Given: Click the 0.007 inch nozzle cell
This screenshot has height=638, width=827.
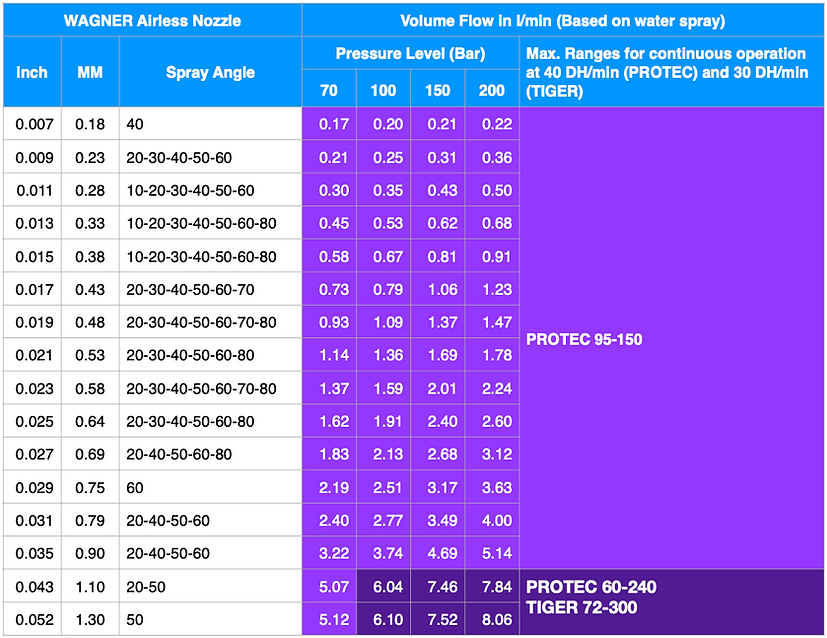Looking at the screenshot, I should click(32, 124).
